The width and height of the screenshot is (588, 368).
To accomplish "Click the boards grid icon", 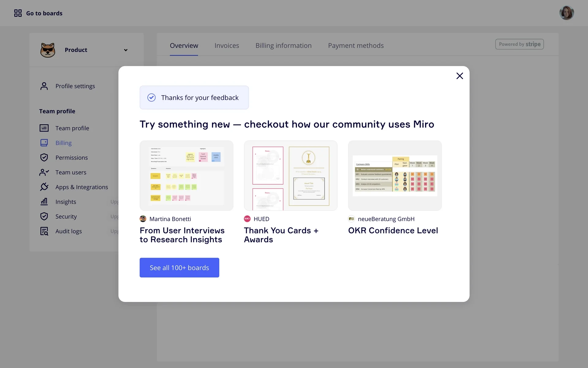I will click(18, 13).
